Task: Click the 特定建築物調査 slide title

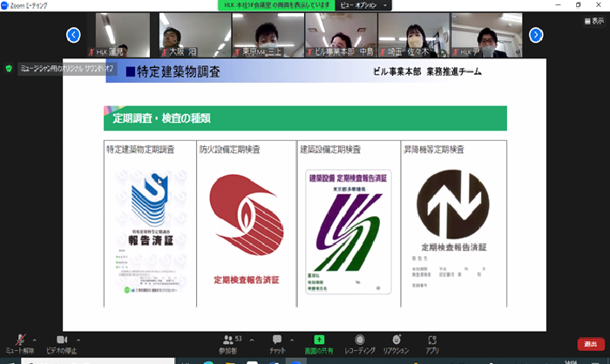Action: tap(173, 71)
